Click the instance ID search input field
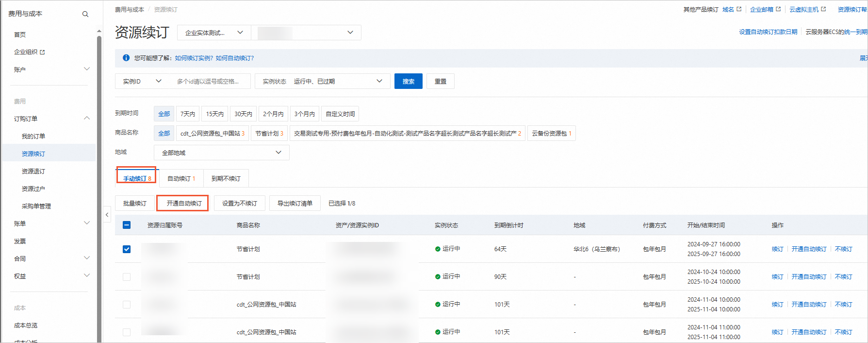The width and height of the screenshot is (868, 343). pos(209,81)
